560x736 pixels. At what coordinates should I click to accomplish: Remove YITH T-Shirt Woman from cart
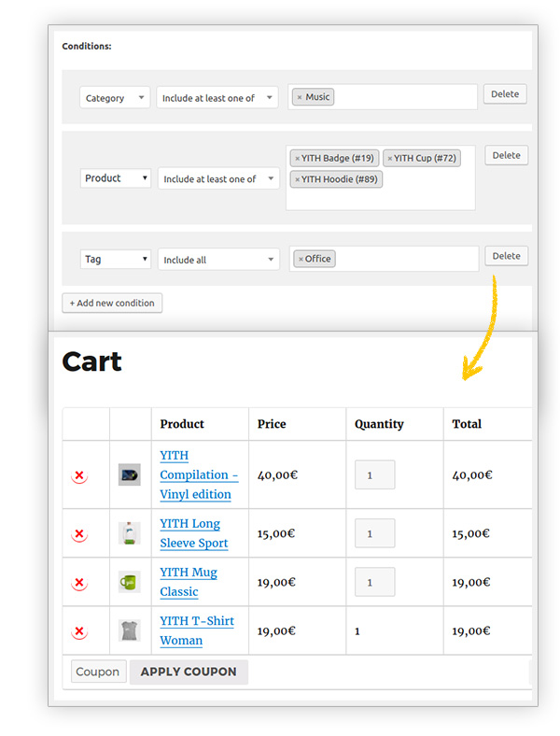click(x=79, y=631)
